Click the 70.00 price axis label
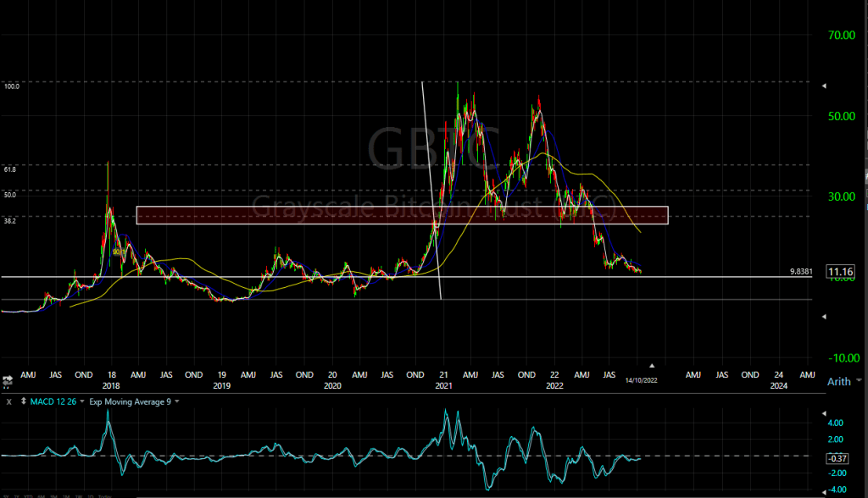 tap(844, 36)
